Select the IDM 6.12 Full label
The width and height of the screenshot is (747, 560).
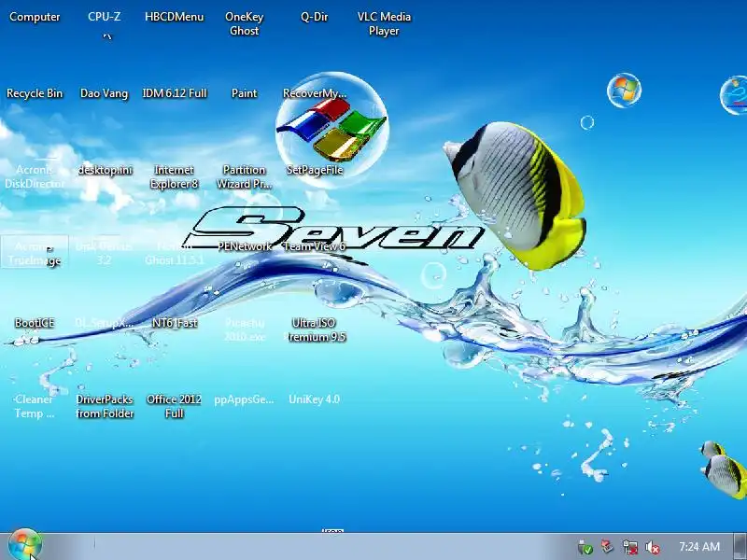pyautogui.click(x=175, y=93)
